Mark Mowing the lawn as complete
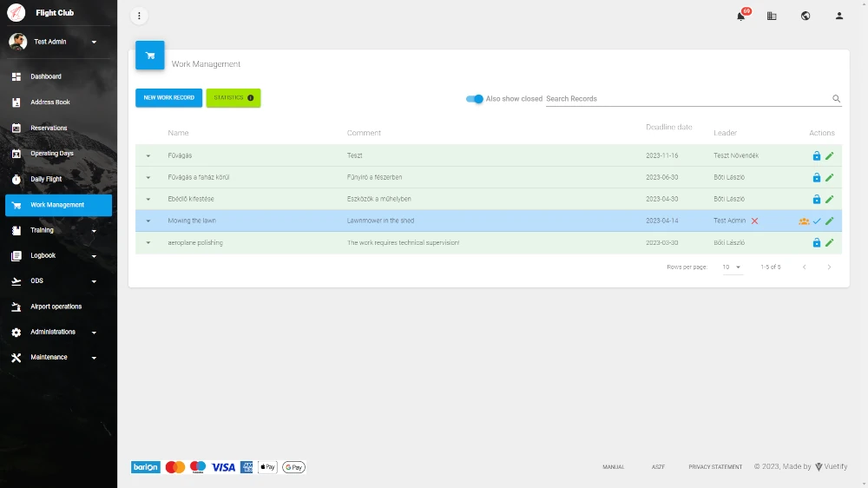 (x=817, y=221)
